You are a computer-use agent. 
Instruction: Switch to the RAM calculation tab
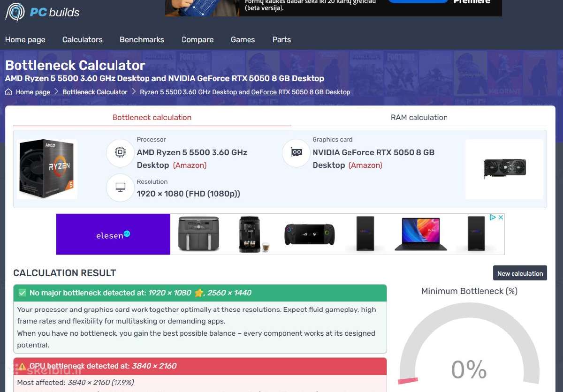click(x=419, y=117)
